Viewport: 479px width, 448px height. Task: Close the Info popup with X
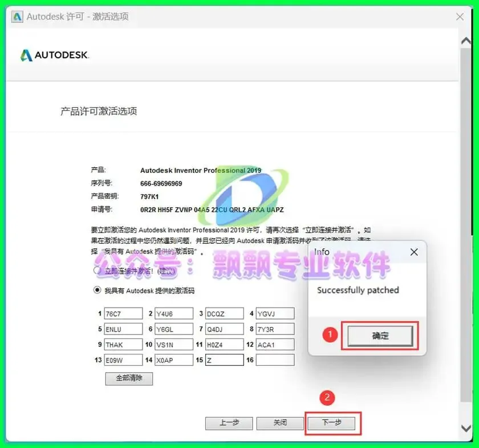pyautogui.click(x=414, y=252)
